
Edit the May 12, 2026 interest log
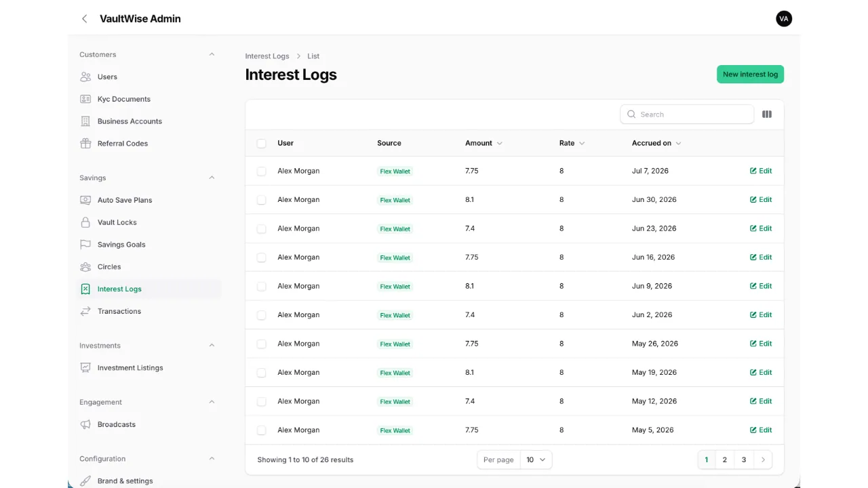pyautogui.click(x=761, y=401)
